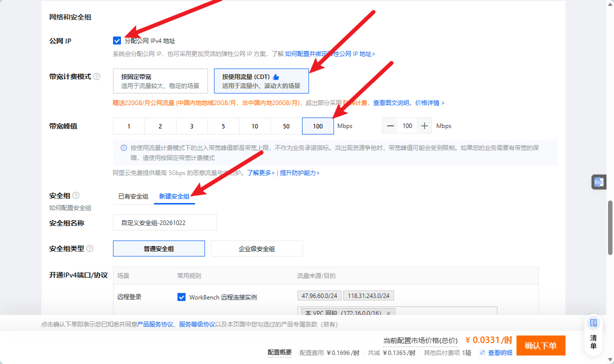614x364 pixels.
Task: Select 普通安全组 type
Action: pos(159,248)
